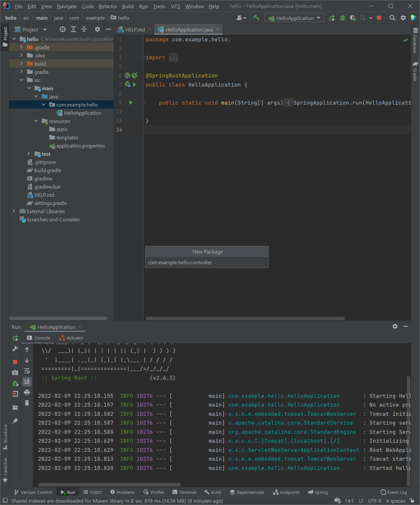The height and width of the screenshot is (505, 420).
Task: Toggle scroll to end of console
Action: coord(27,381)
